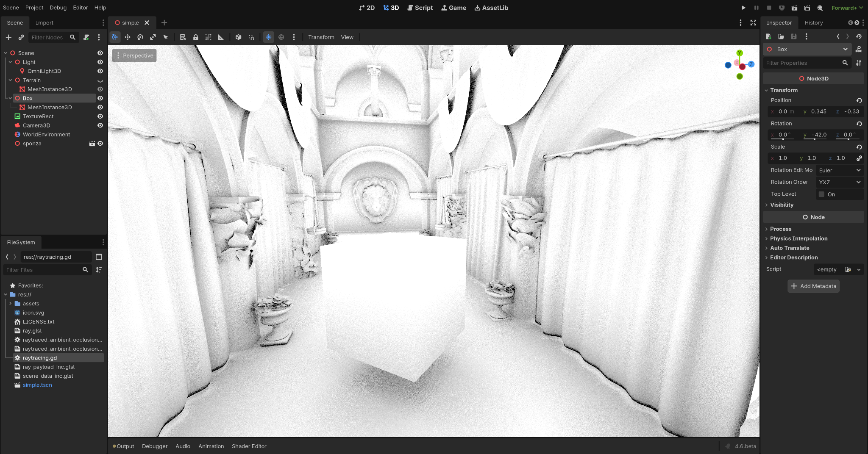The image size is (868, 454).
Task: Switch to the AssetLib workspace
Action: [491, 8]
